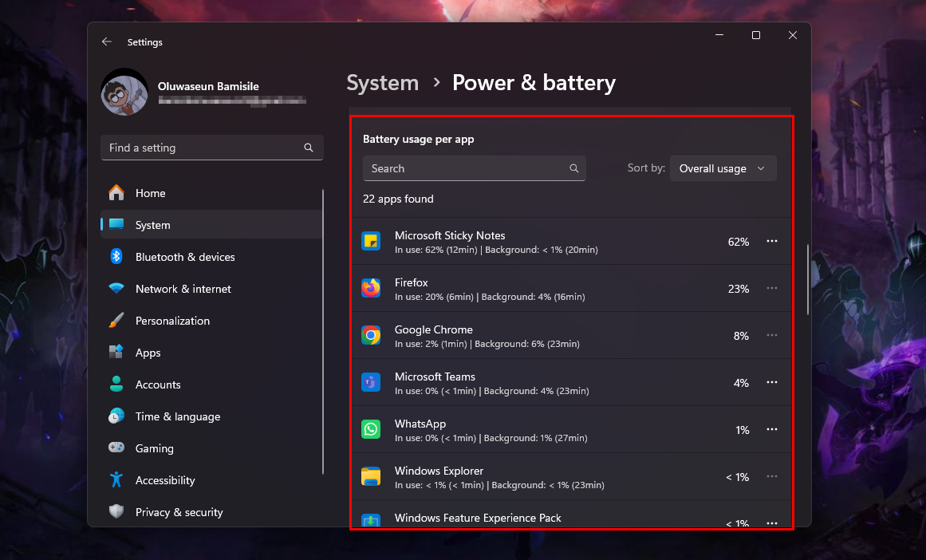
Task: Open the Apps settings section
Action: [212, 353]
